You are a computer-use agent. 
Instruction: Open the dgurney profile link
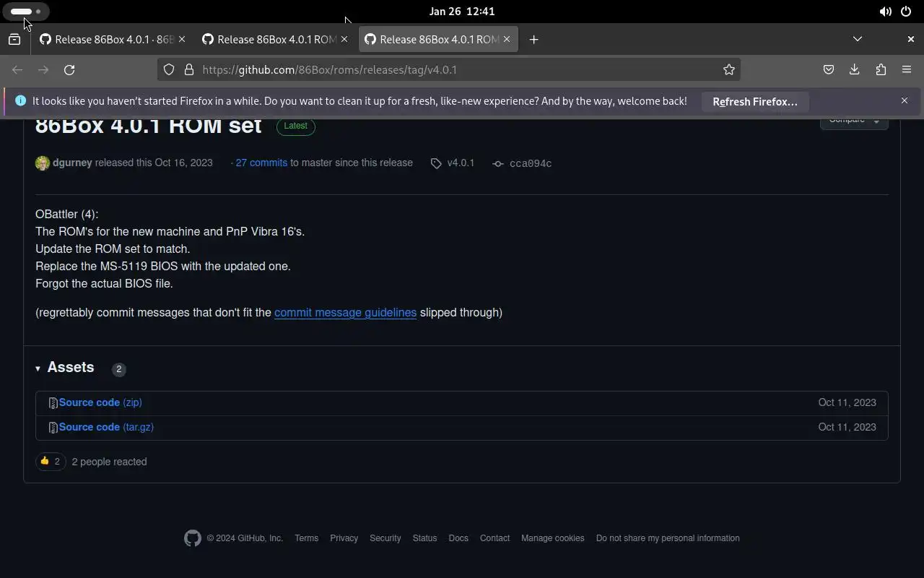(72, 163)
